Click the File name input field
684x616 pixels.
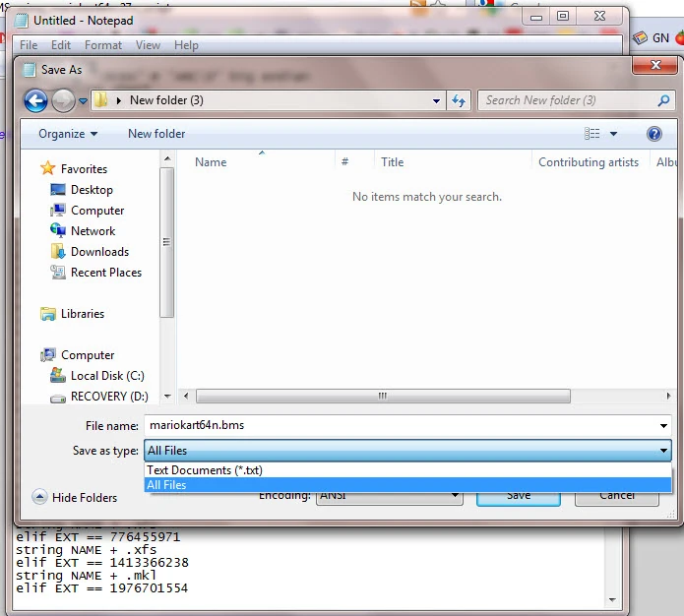[x=401, y=425]
